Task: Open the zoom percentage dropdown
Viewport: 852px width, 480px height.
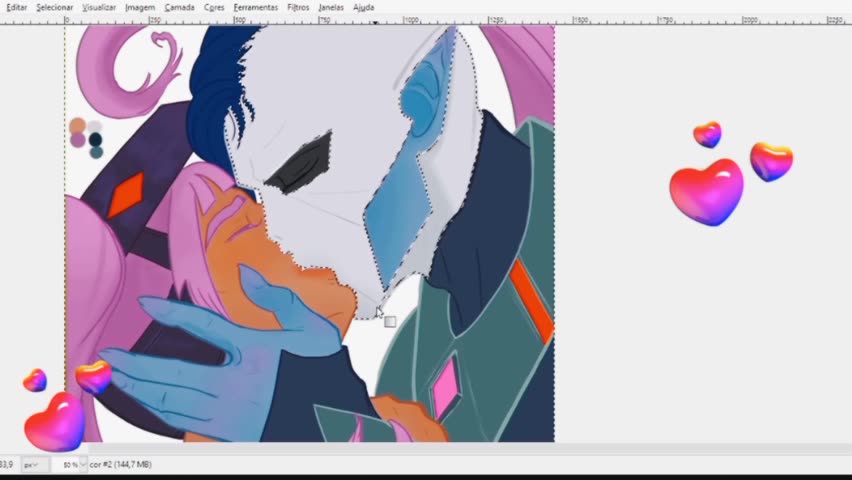Action: 83,465
